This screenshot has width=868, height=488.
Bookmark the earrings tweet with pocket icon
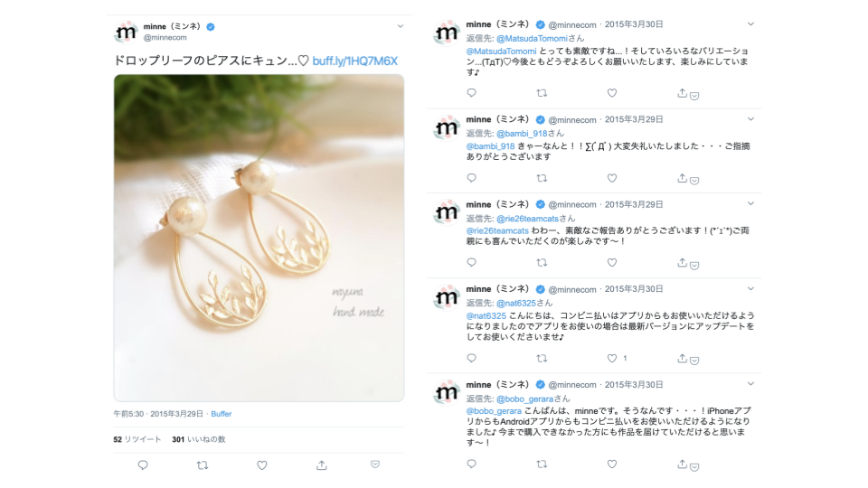click(375, 465)
